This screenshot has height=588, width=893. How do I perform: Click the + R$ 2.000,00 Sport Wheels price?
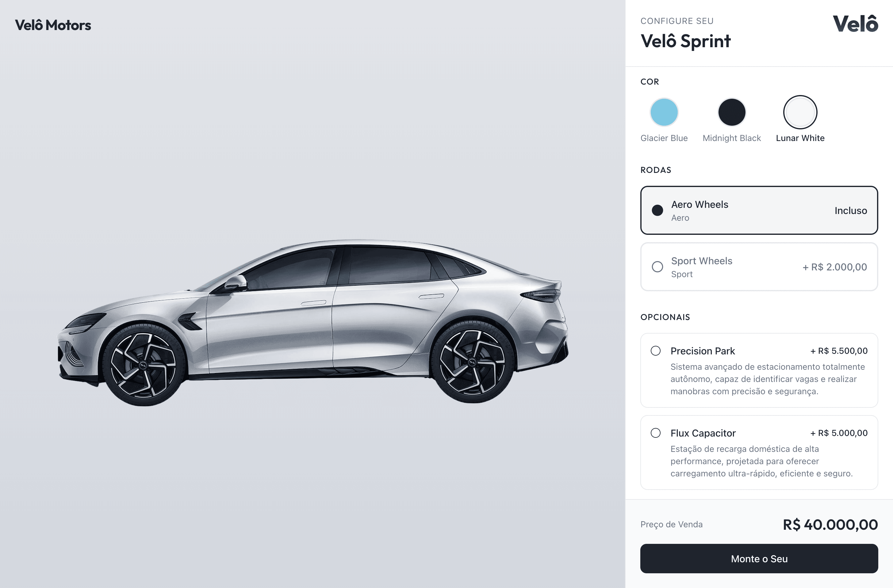(834, 267)
